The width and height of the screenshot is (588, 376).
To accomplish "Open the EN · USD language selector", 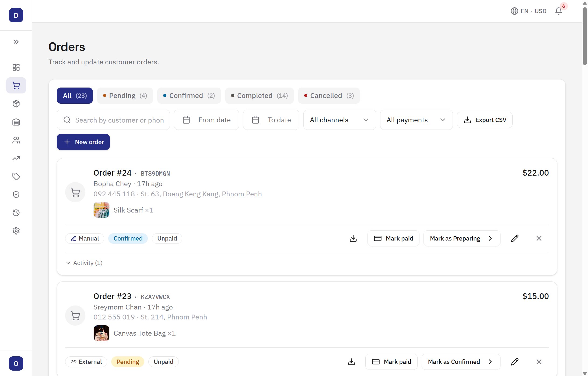I will pyautogui.click(x=528, y=11).
